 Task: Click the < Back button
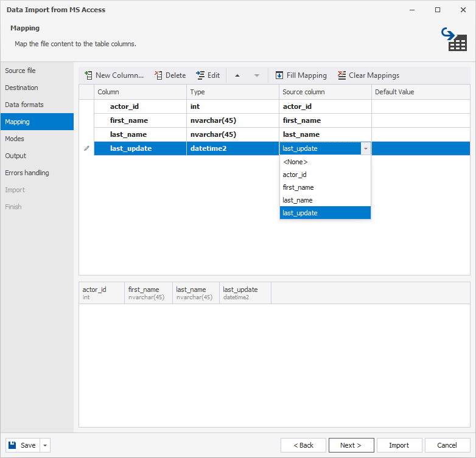[303, 445]
